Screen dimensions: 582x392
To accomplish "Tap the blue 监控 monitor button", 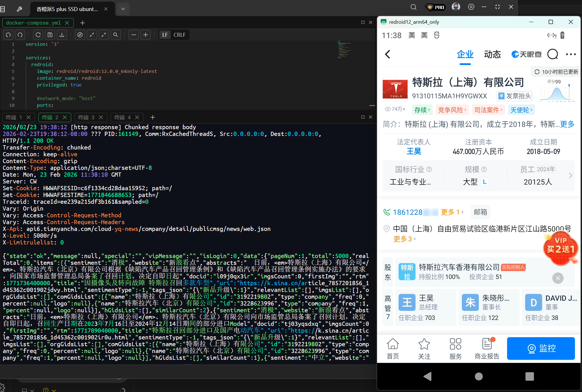I will 541,348.
